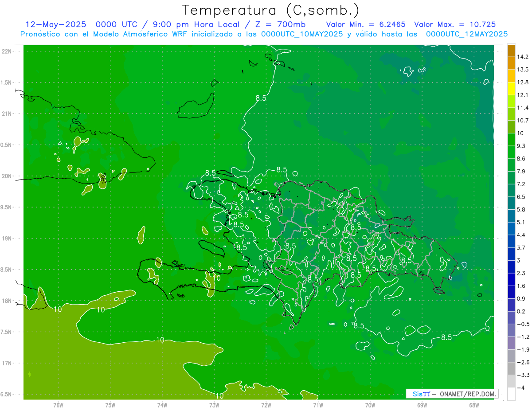Click the 20N latitude axis label
The width and height of the screenshot is (532, 411).
pos(7,176)
